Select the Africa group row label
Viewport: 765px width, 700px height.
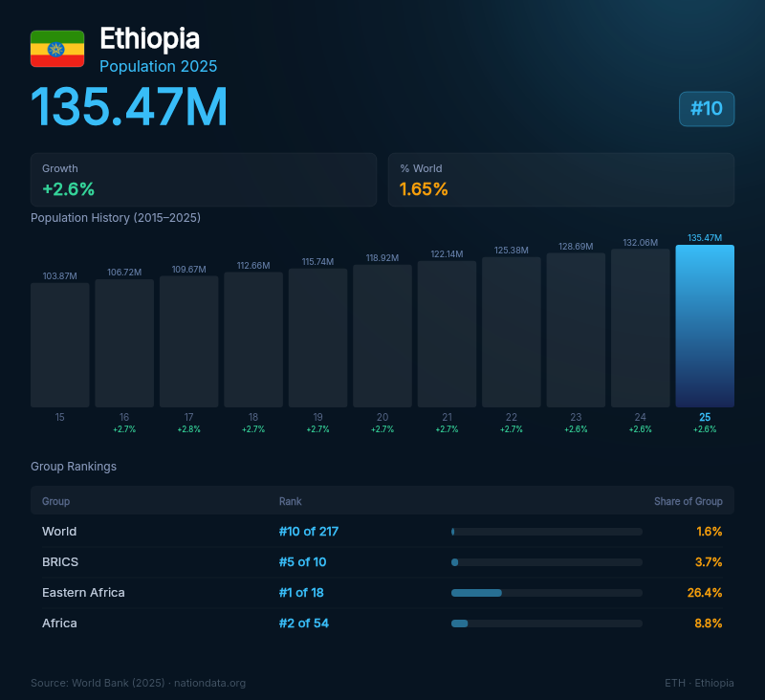(59, 623)
